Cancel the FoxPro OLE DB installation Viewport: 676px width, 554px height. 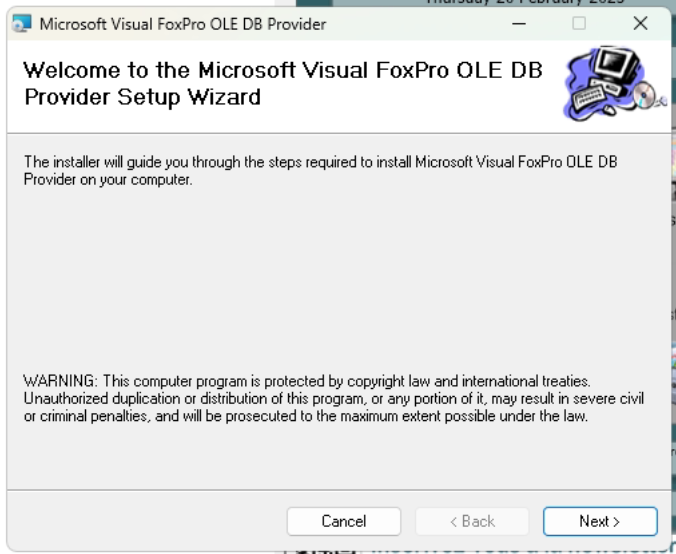pos(343,521)
